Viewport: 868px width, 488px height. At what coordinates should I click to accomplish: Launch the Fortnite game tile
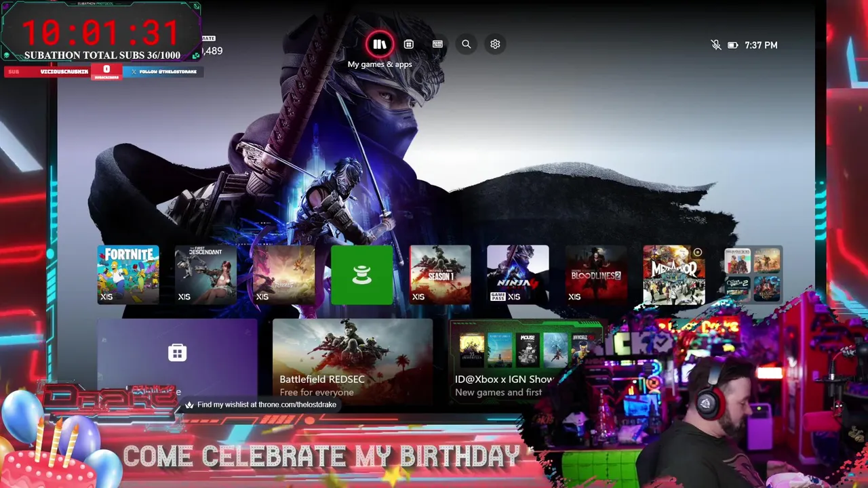pos(128,274)
